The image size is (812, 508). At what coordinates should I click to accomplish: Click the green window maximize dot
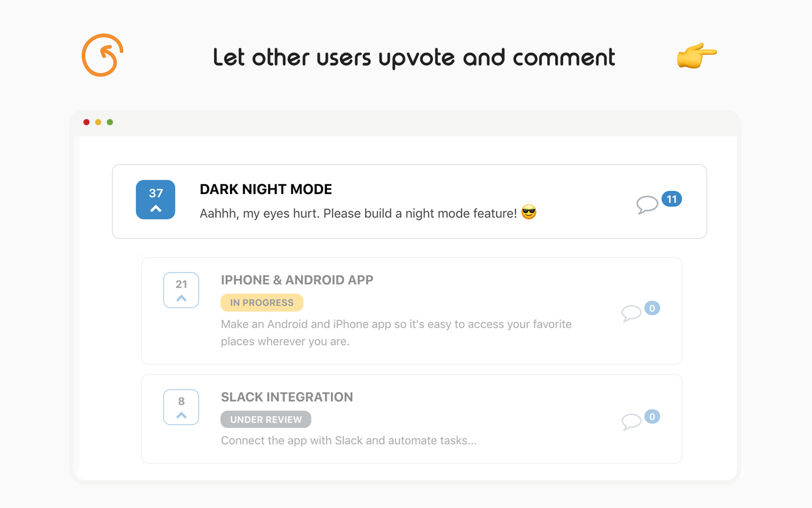point(110,122)
